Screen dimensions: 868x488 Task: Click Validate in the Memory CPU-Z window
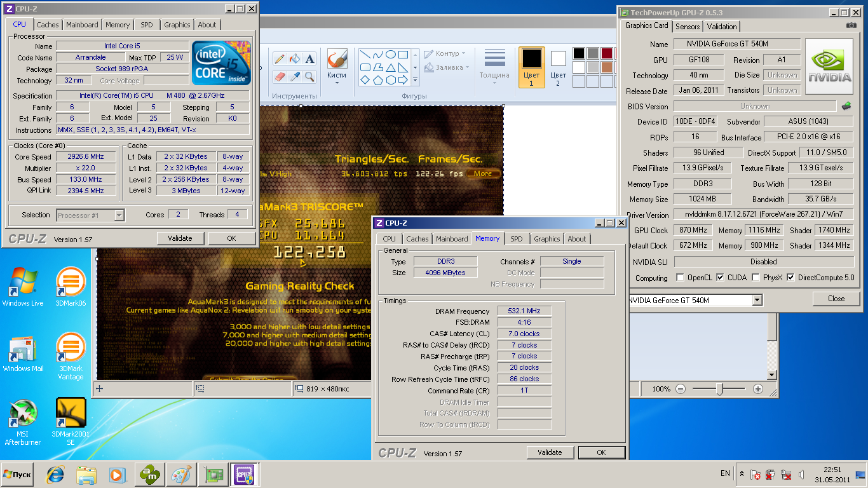[x=550, y=452]
